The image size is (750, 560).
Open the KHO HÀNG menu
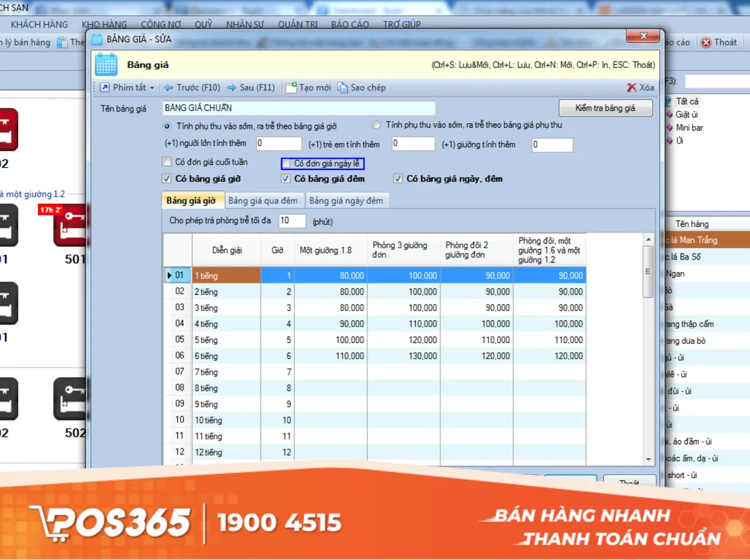click(x=104, y=24)
